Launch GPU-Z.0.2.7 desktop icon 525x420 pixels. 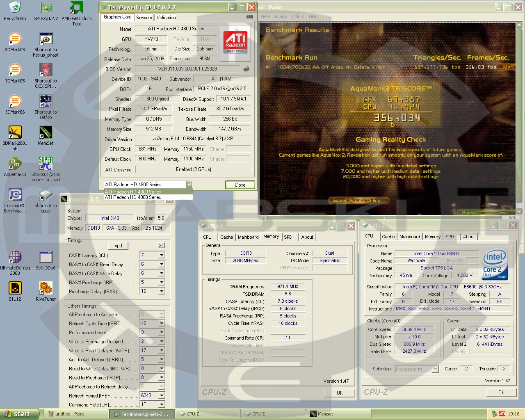(46, 11)
